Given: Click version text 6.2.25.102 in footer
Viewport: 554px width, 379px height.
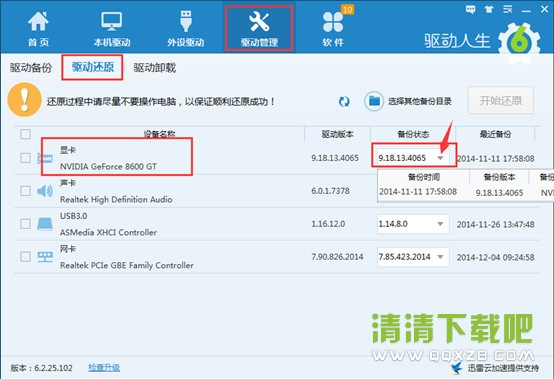Looking at the screenshot, I should coord(53,368).
